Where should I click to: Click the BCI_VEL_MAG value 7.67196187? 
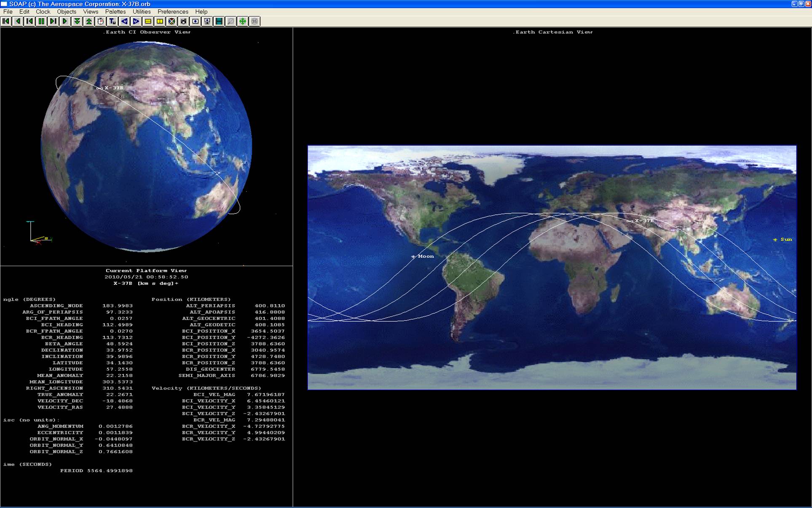266,395
